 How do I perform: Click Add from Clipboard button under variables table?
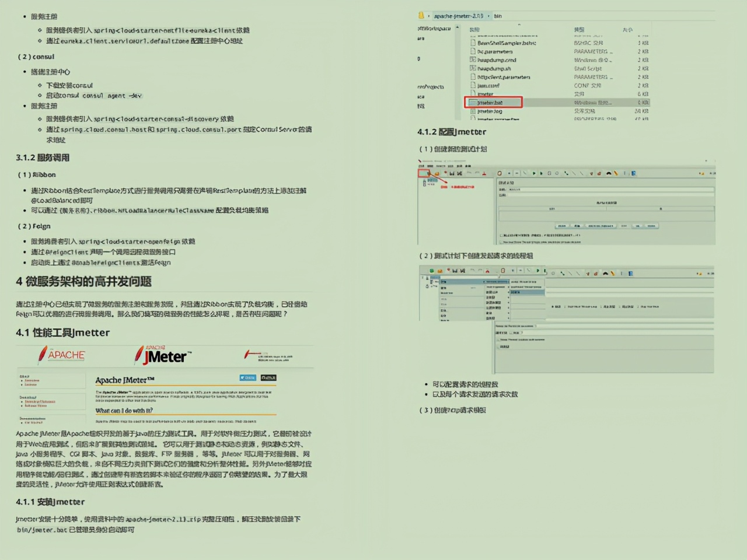(x=601, y=226)
